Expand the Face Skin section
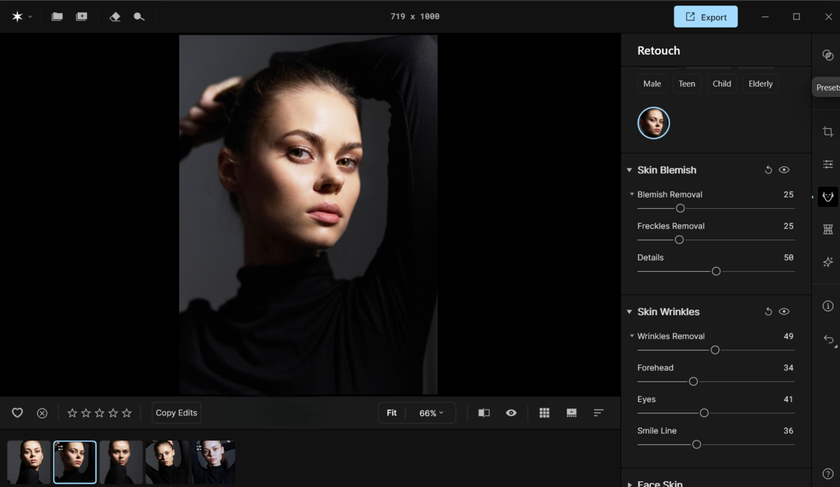The height and width of the screenshot is (487, 840). coord(629,484)
